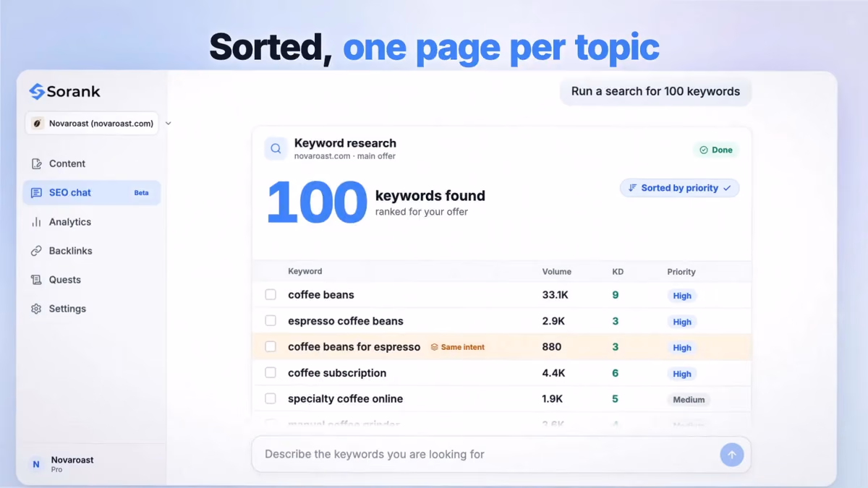Click the High priority badge for coffee subscription
Screen dimensions: 868x488
(682, 374)
